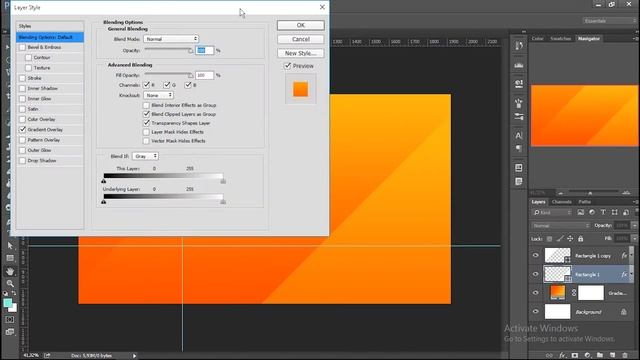640x360 pixels.
Task: Click OK in Layer Style dialog
Action: [x=301, y=25]
